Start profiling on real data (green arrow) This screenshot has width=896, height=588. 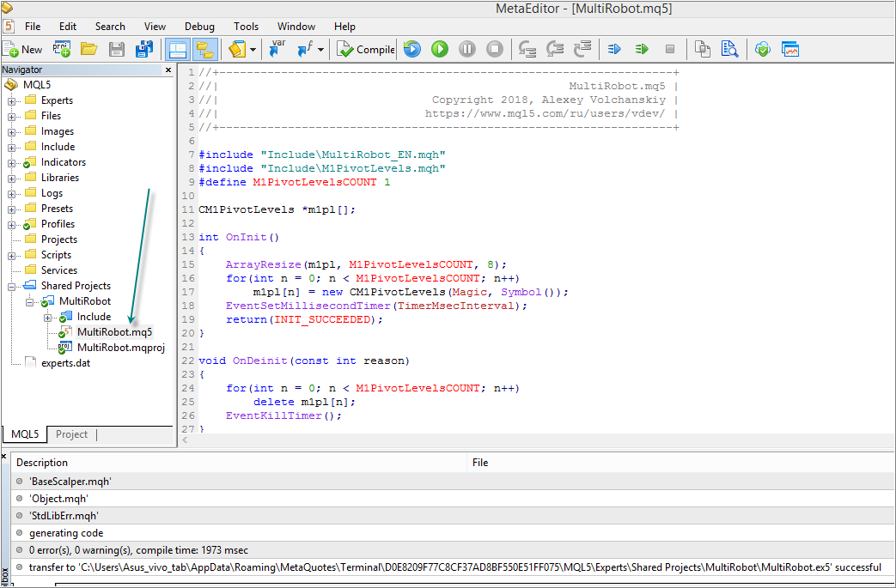[x=642, y=50]
